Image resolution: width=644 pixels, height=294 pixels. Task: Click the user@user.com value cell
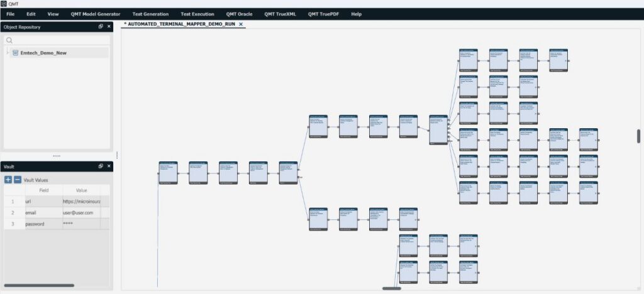[x=81, y=213]
